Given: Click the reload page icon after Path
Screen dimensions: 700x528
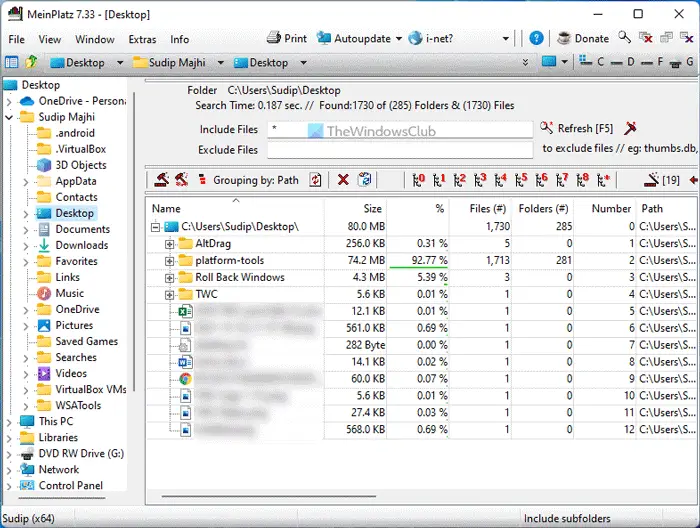Looking at the screenshot, I should [x=316, y=180].
